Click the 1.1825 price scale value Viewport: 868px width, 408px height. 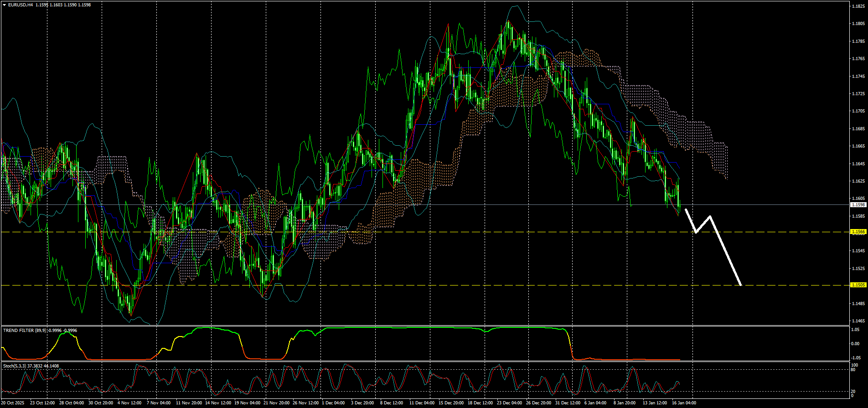pos(858,6)
